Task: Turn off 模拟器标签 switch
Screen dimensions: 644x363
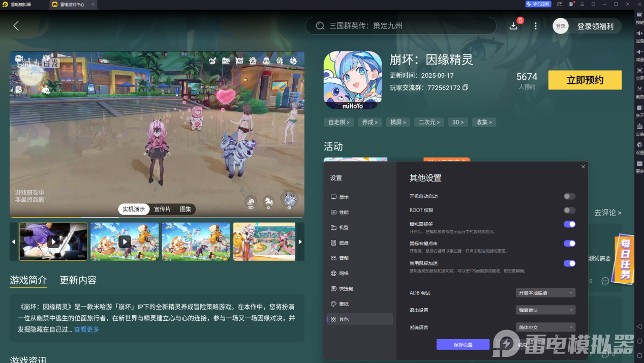Action: pos(569,224)
